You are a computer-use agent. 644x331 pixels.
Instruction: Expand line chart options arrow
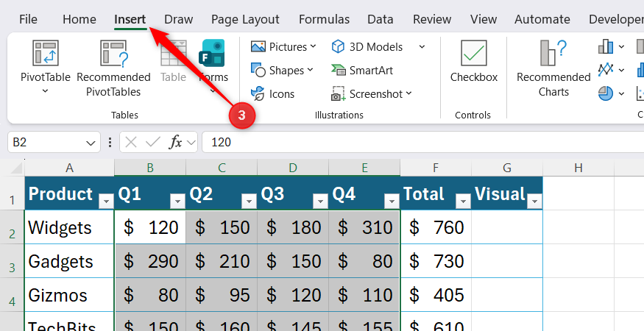[621, 70]
